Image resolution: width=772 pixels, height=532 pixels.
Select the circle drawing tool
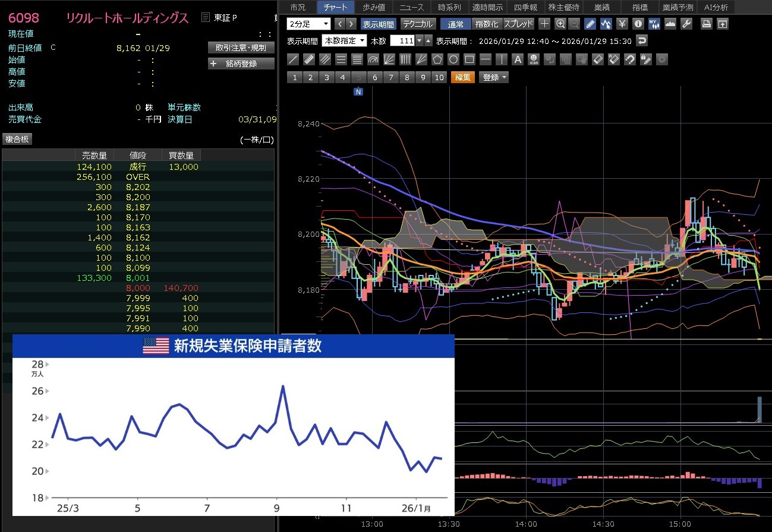coord(453,59)
